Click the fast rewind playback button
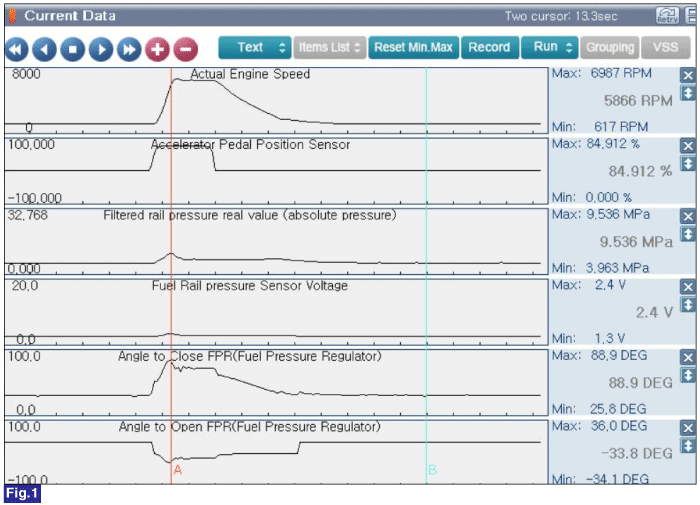 point(17,49)
